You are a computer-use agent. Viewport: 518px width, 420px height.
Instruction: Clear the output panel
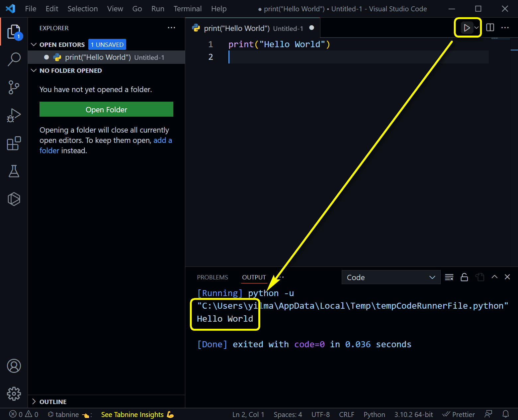449,277
